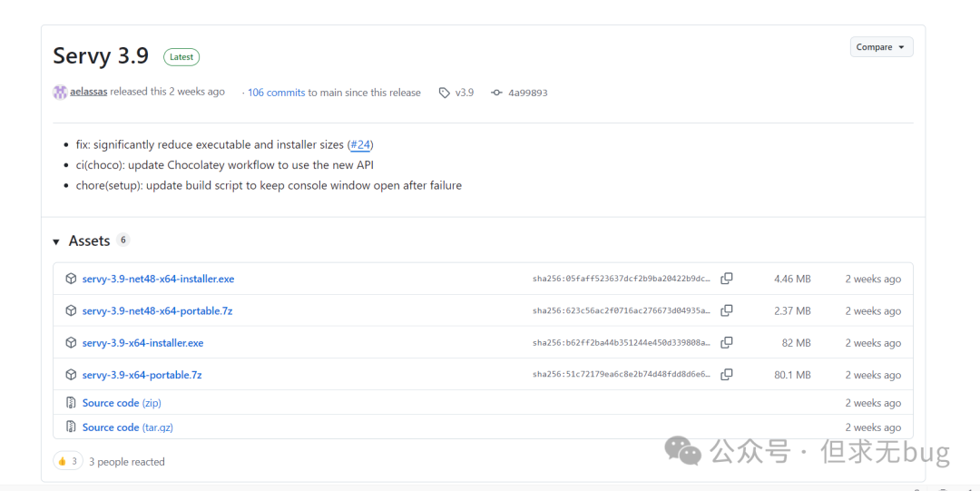
Task: Download servy-3.9-x64-portable.7z
Action: pyautogui.click(x=142, y=375)
